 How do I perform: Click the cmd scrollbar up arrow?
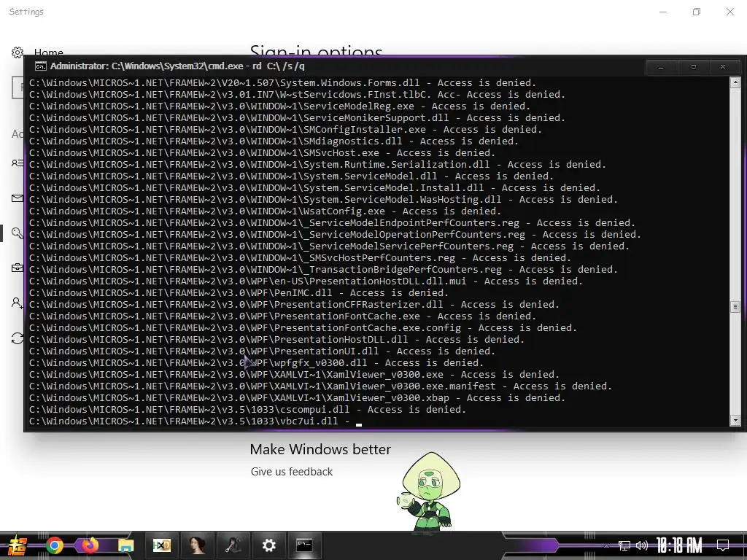point(735,82)
